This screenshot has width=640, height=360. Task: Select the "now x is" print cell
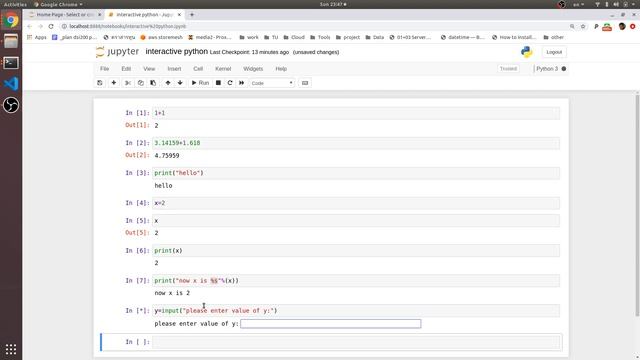tap(356, 281)
